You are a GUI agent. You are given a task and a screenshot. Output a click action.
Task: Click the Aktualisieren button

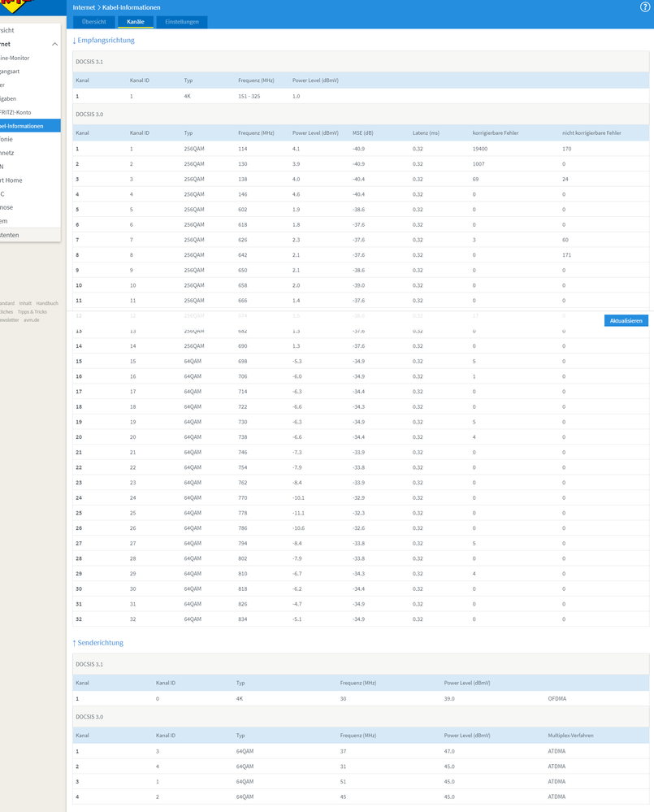[x=626, y=320]
